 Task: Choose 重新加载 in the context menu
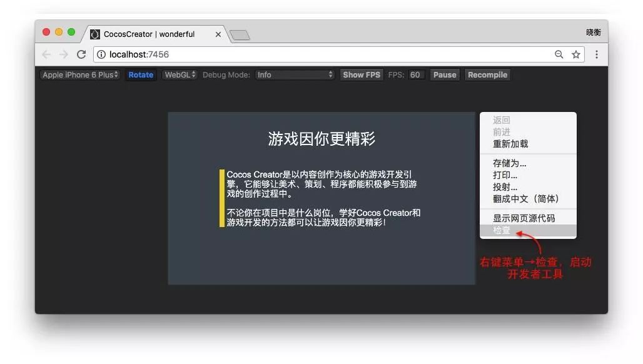point(528,144)
